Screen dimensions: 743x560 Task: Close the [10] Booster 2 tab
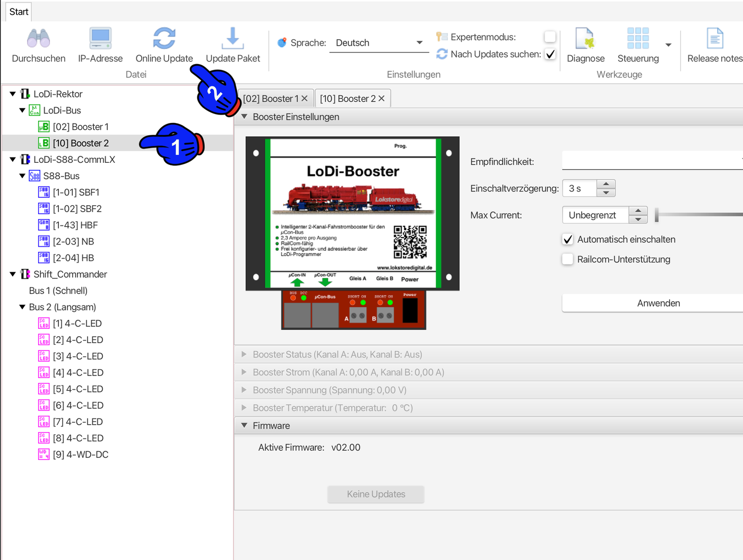[x=382, y=99]
